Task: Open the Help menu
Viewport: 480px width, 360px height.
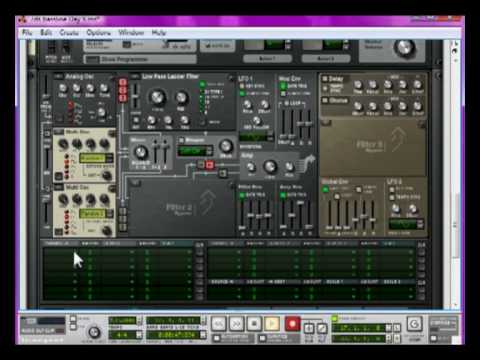Action: (x=159, y=33)
